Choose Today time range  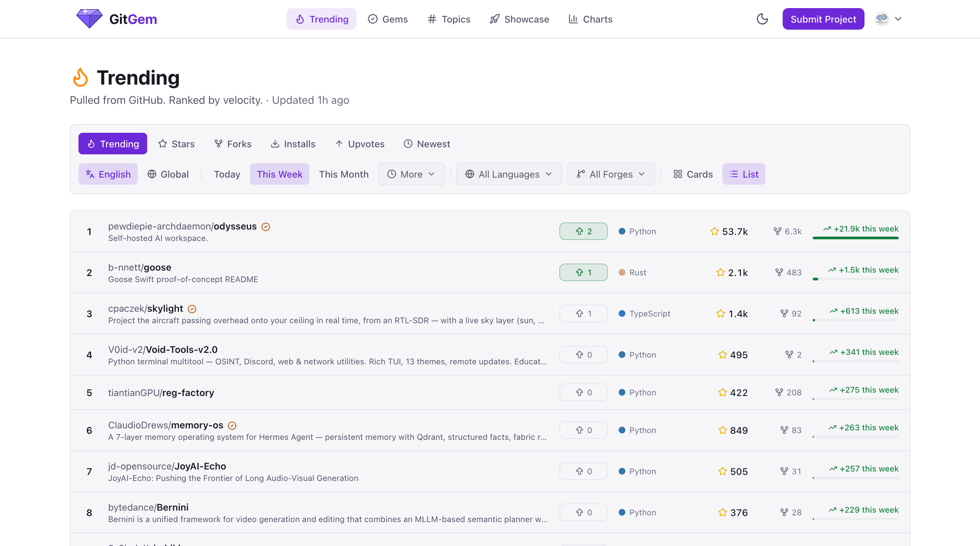coord(227,174)
